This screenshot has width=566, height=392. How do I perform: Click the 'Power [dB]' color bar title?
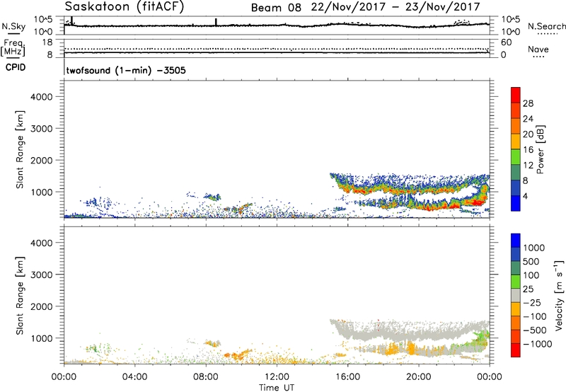tap(540, 149)
